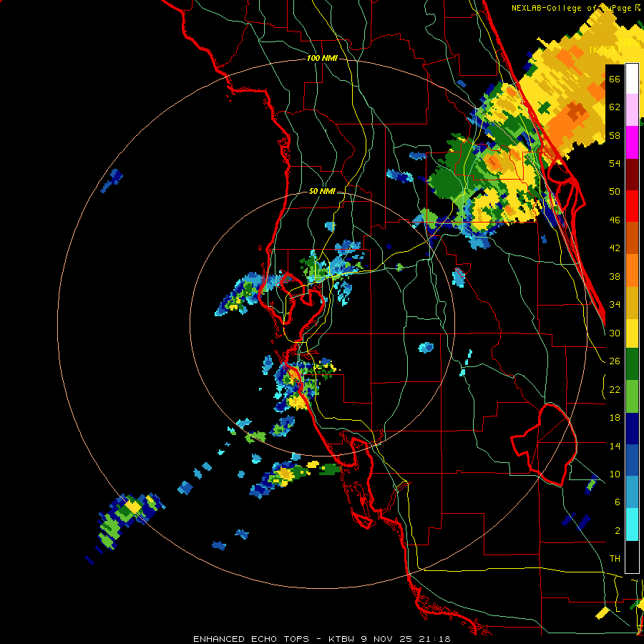The width and height of the screenshot is (644, 644).
Task: Select the bright red legend swatch
Action: coord(632,206)
